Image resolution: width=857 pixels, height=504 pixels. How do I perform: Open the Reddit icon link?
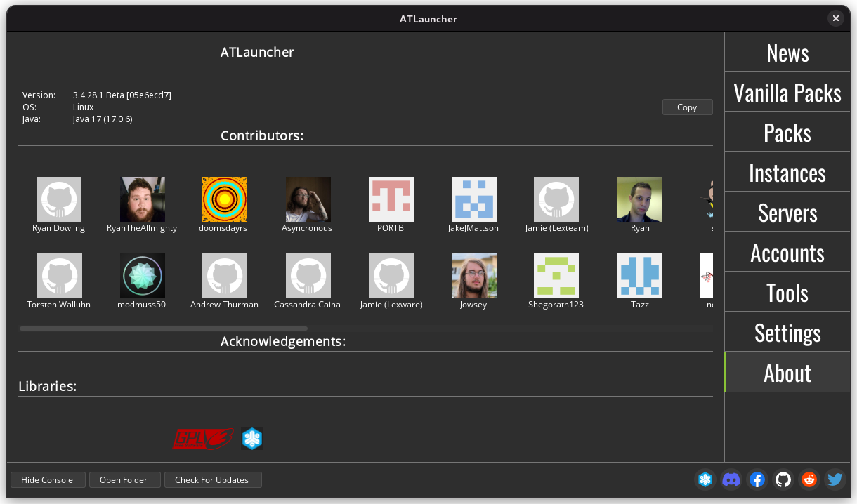pos(809,479)
